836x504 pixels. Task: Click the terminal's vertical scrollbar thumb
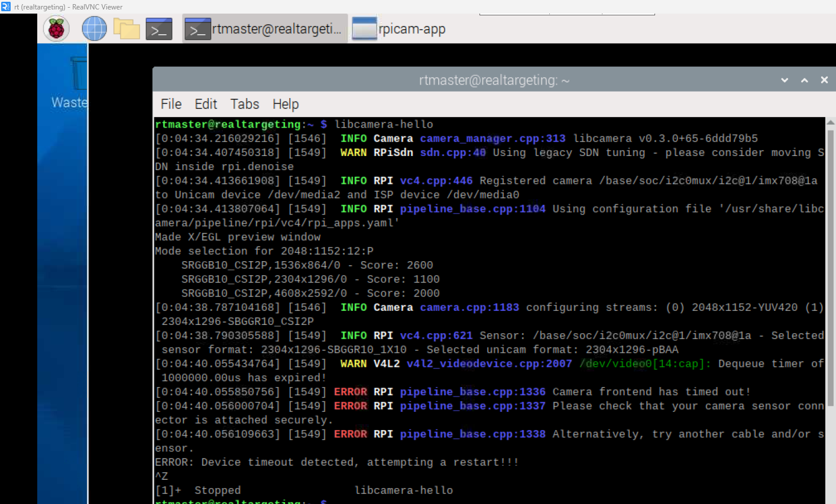pyautogui.click(x=830, y=266)
